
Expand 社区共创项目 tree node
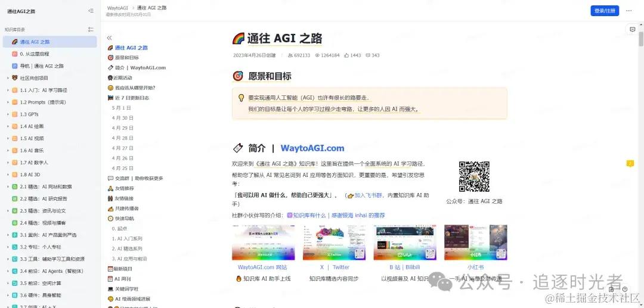pos(8,78)
